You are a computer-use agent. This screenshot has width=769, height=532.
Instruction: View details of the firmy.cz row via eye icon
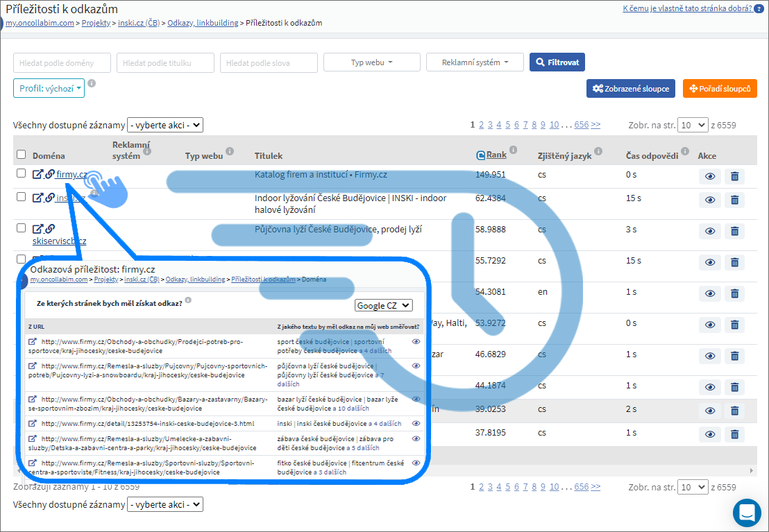[709, 176]
